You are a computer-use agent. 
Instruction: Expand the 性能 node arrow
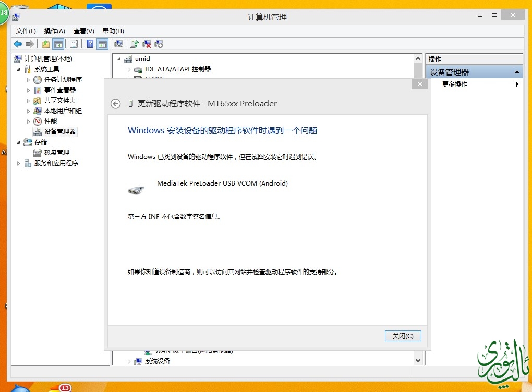(x=28, y=122)
